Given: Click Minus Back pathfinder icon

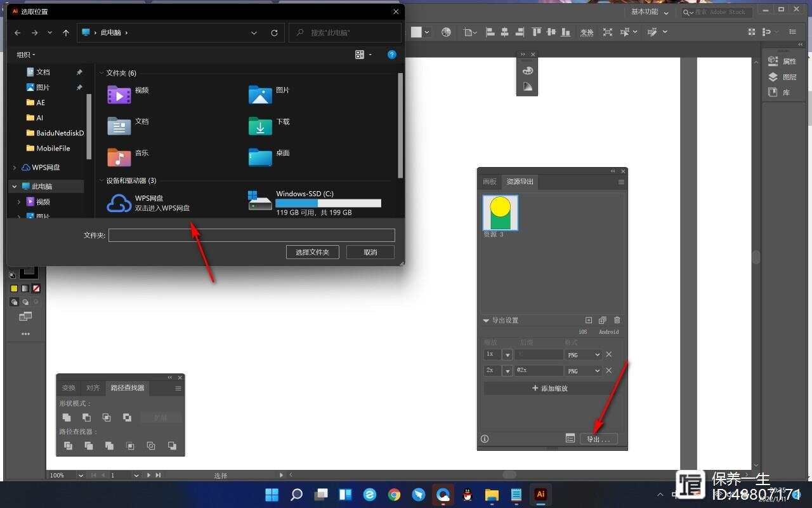Looking at the screenshot, I should [172, 446].
